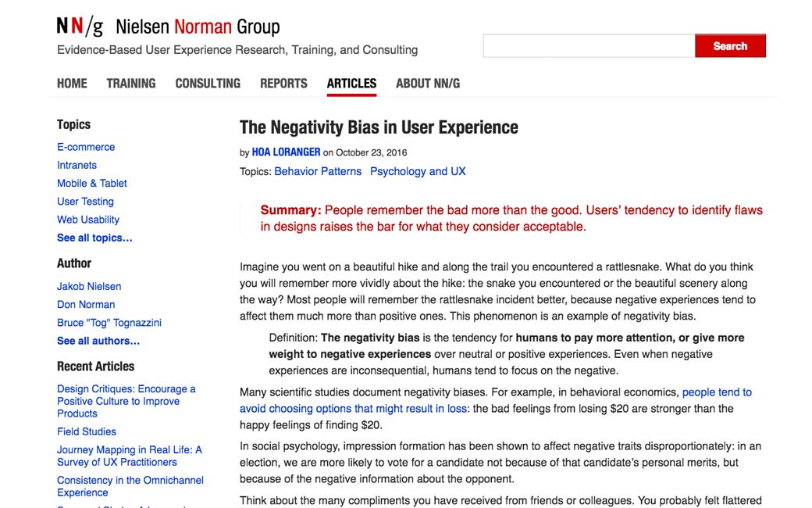
Task: Open Psychology and UX topic tag
Action: 418,171
